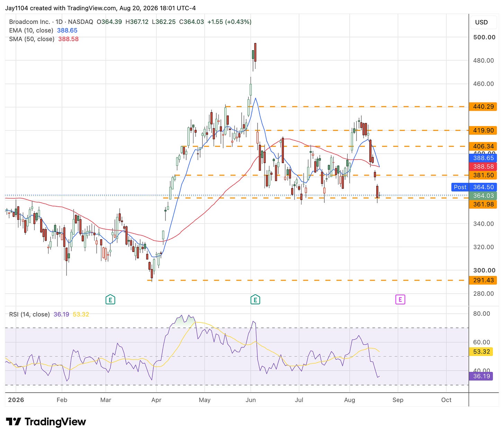Click the Jul label on time axis
The height and width of the screenshot is (437, 504).
coord(299,400)
